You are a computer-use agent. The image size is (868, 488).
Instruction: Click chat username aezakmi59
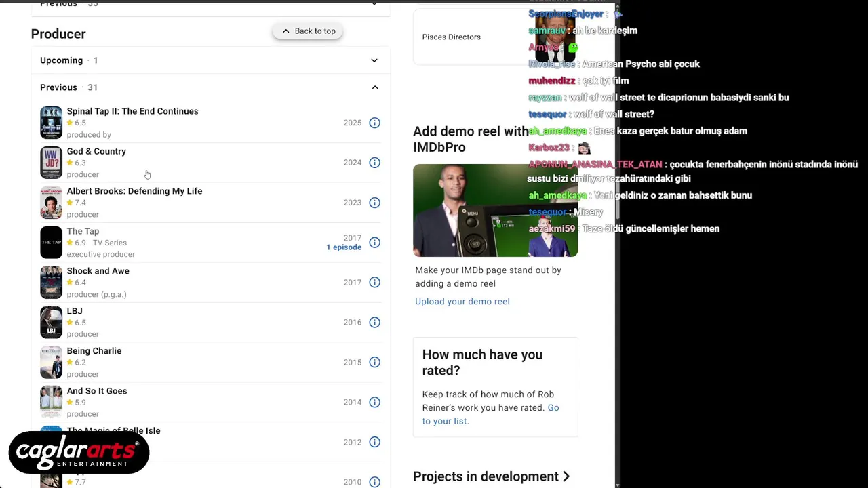point(552,229)
